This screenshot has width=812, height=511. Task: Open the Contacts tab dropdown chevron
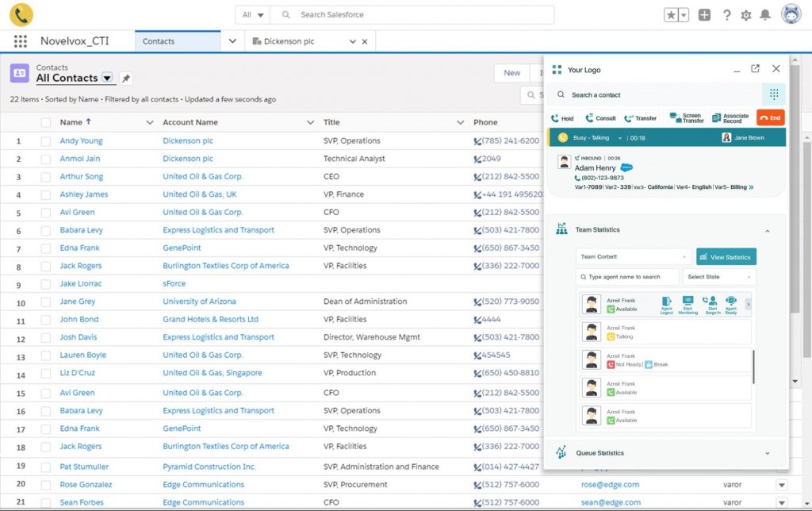click(232, 41)
